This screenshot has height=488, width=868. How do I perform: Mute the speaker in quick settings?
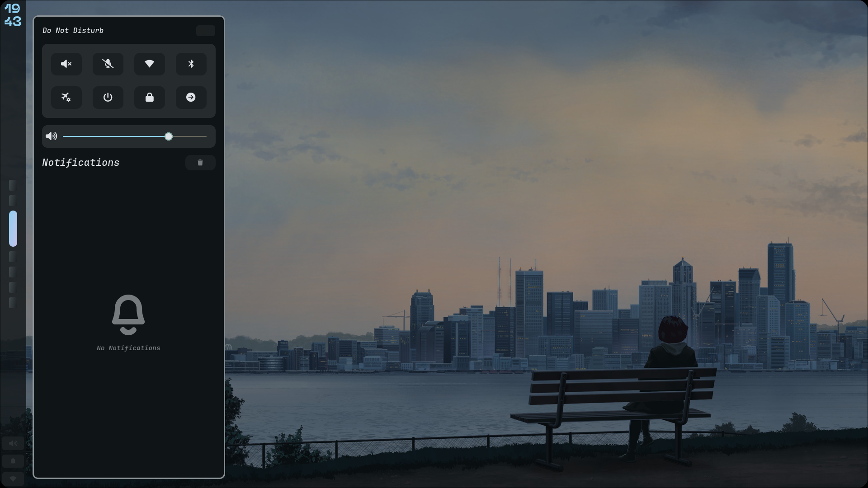[66, 64]
